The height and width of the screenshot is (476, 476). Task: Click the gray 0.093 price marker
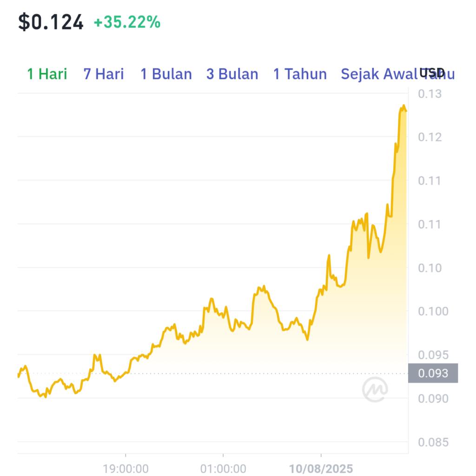[433, 373]
